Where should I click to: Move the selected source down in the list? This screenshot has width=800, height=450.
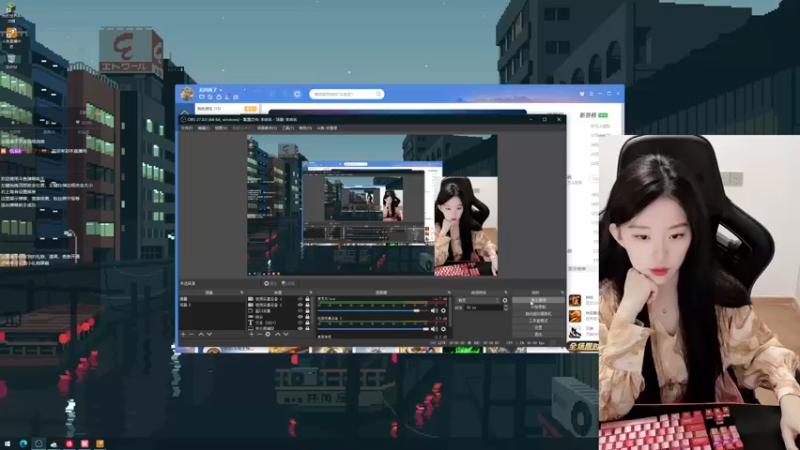tap(286, 335)
